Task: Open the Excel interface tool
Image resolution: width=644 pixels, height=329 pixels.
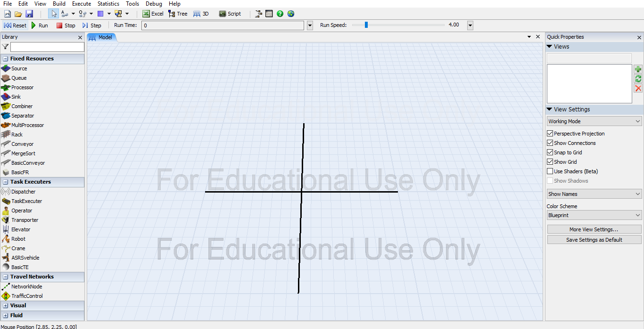Action: 153,14
